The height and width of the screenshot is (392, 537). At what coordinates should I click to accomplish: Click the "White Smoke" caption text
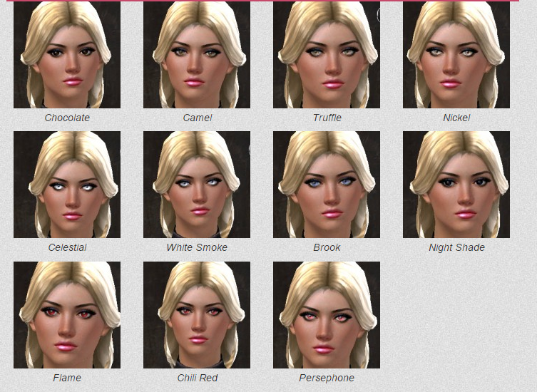pyautogui.click(x=197, y=247)
